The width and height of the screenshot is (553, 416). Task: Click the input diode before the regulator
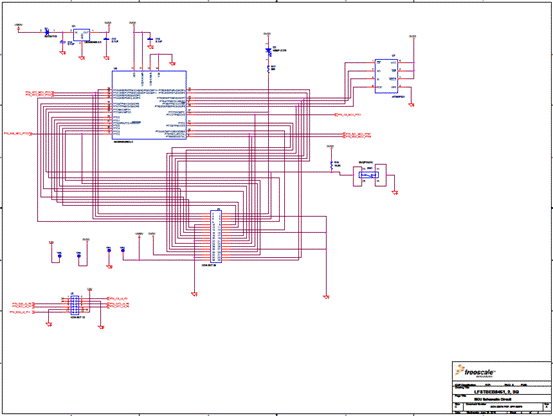[x=47, y=32]
